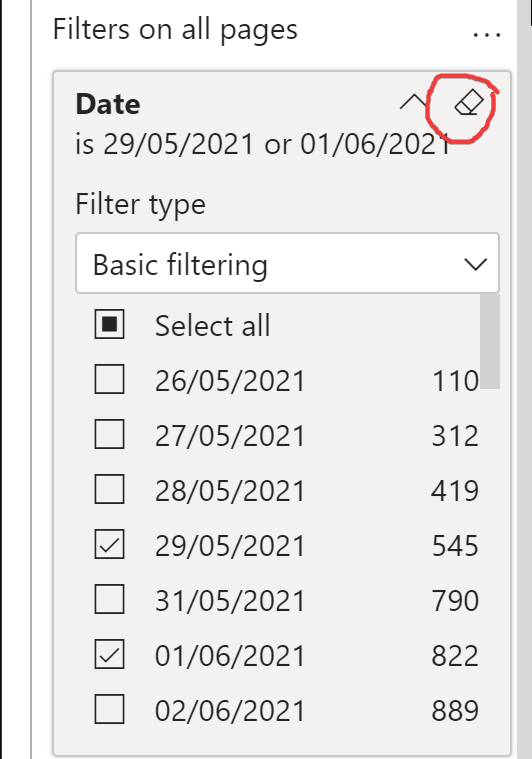The image size is (532, 759).
Task: Open the Basic filtering type dropdown
Action: point(287,263)
